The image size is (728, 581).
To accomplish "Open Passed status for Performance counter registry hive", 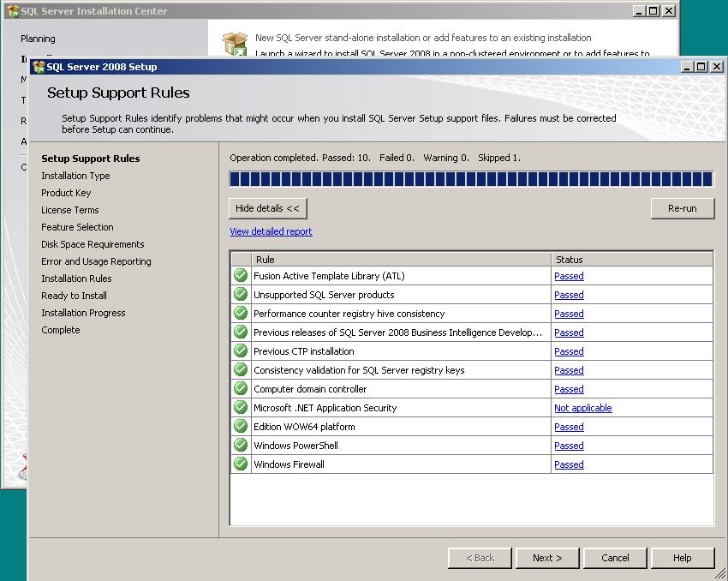I will click(569, 314).
